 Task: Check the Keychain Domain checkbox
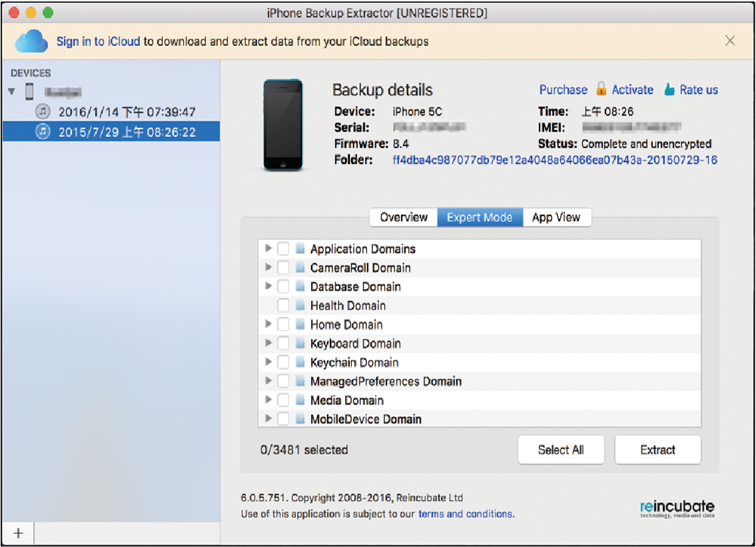coord(283,362)
